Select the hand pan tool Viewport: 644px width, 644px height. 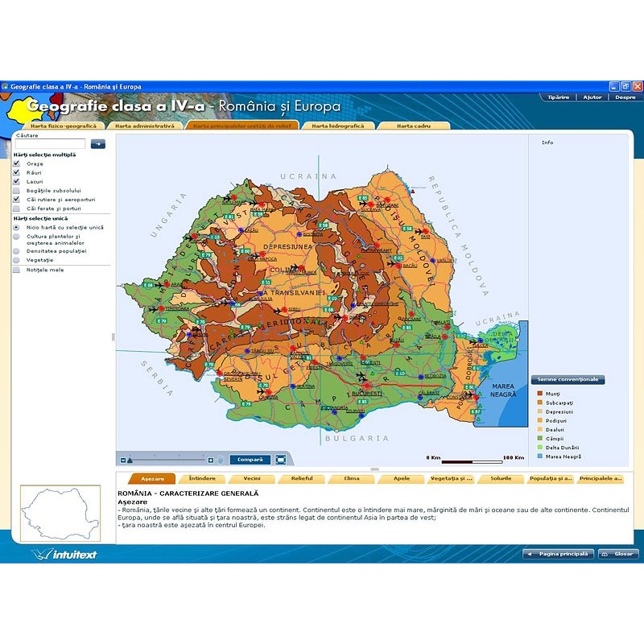coord(221,460)
